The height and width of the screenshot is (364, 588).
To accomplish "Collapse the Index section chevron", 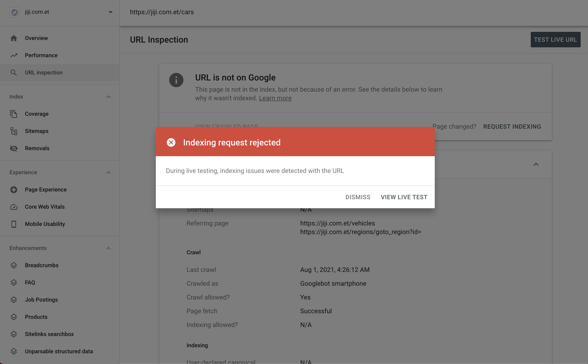I will 108,97.
